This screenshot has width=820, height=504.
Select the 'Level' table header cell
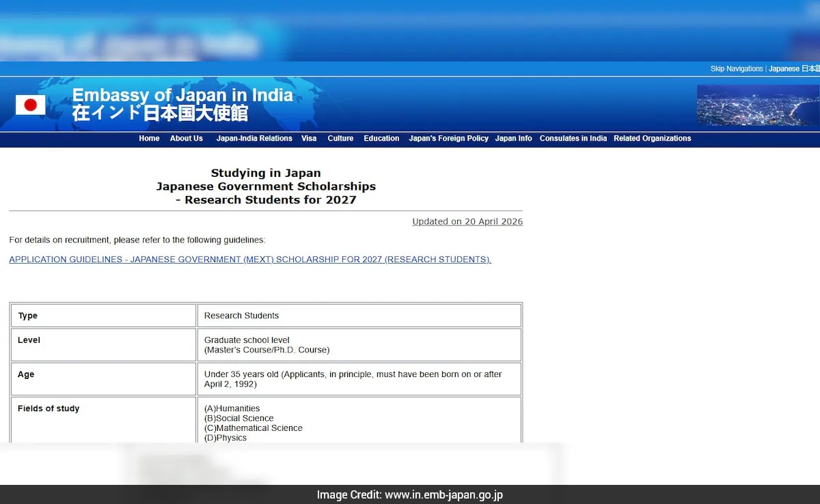tap(103, 345)
